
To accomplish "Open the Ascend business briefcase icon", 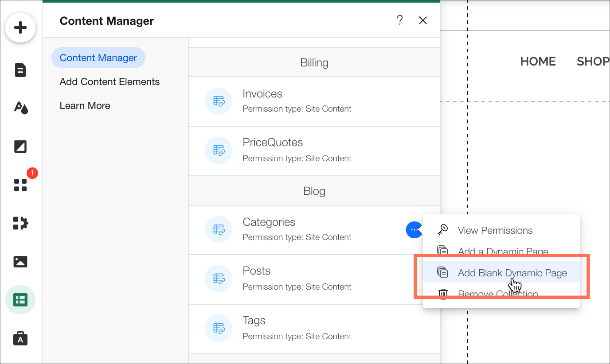I will click(x=20, y=338).
